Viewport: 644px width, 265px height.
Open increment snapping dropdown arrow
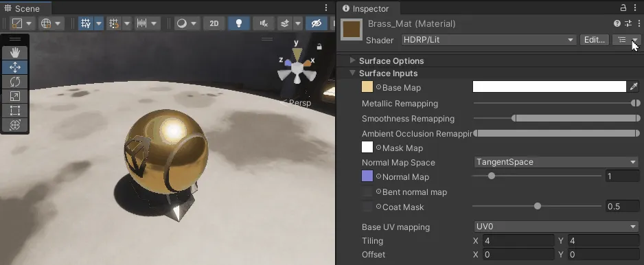154,23
